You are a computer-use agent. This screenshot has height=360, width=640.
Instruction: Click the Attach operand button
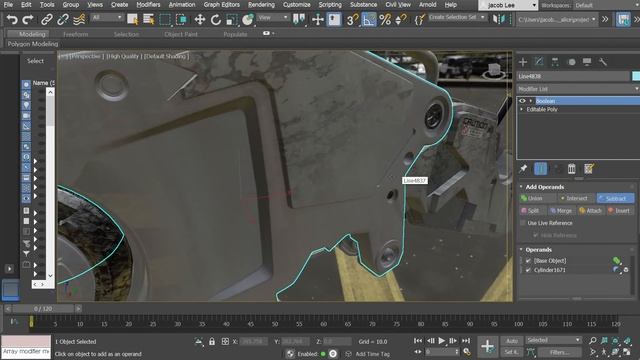point(590,211)
